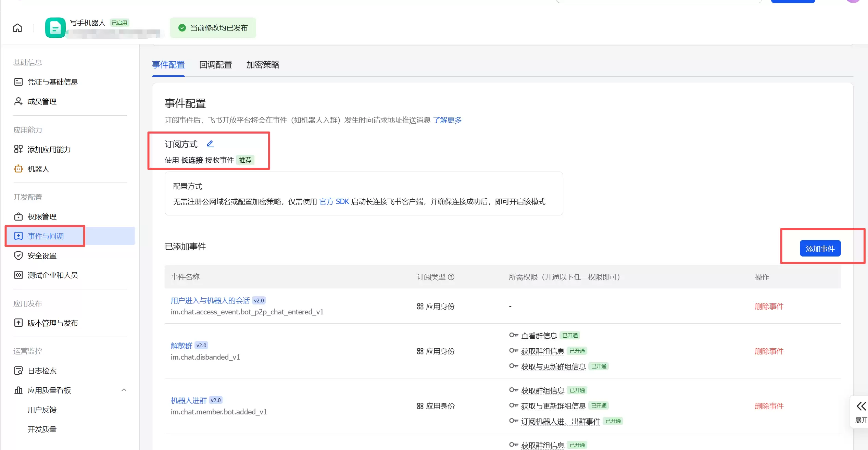The image size is (868, 450).
Task: Select the 成员管理 person icon
Action: point(18,101)
